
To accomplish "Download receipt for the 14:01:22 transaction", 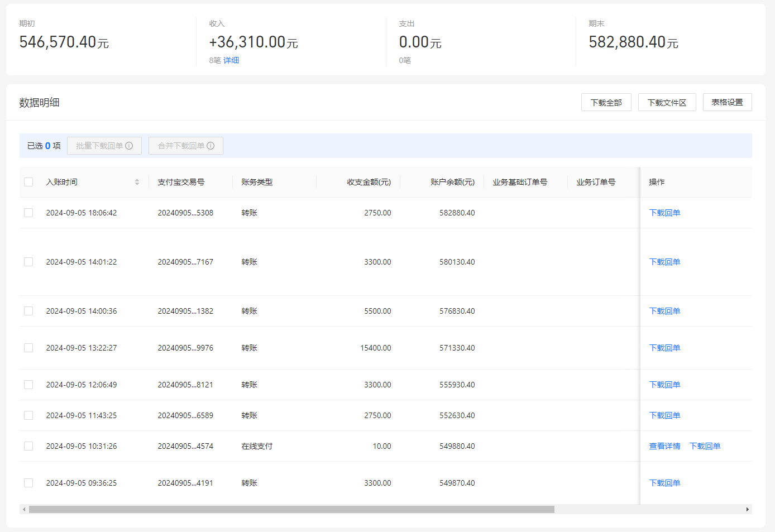I will pyautogui.click(x=664, y=262).
